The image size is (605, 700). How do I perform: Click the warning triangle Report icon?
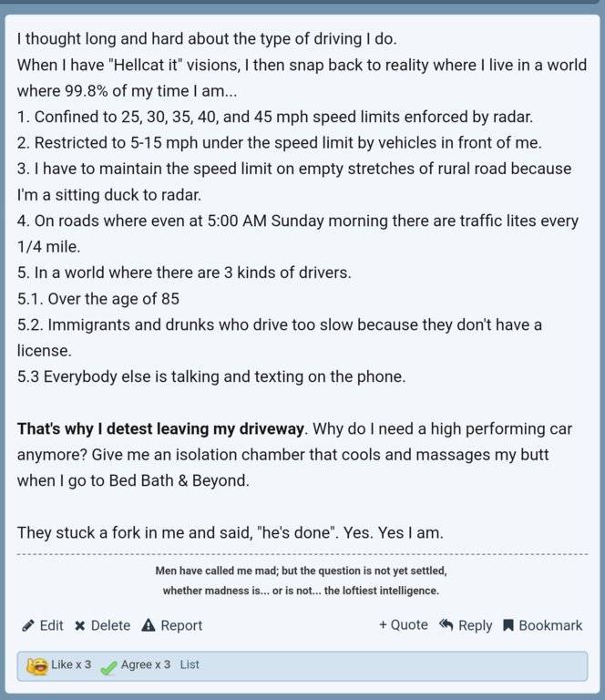coord(149,625)
